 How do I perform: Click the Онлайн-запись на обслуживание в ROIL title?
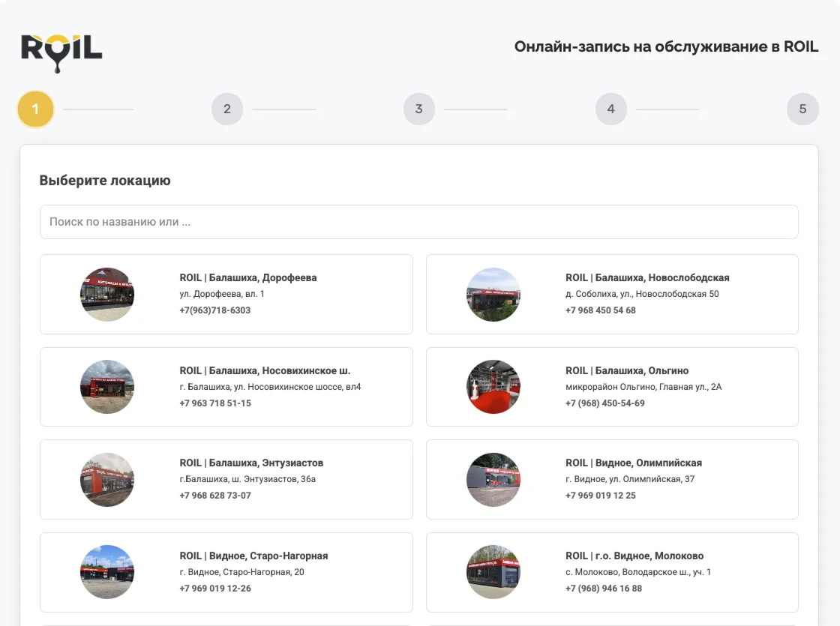[667, 47]
